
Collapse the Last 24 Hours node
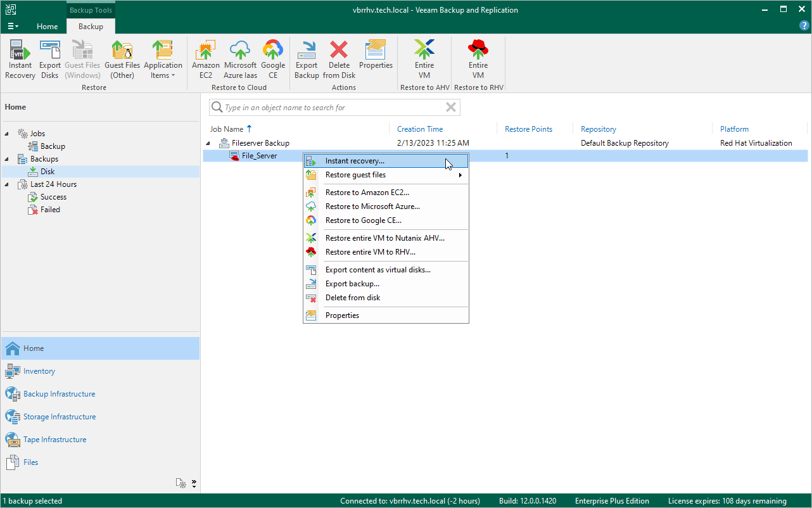(7, 184)
